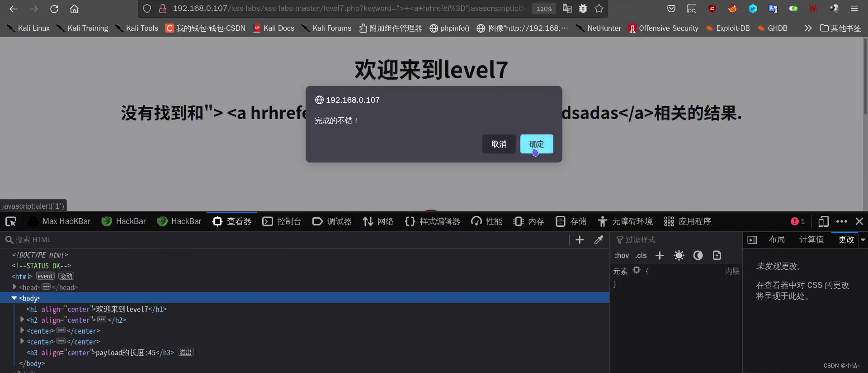
Task: Open the 其他书签 bookmarks folder
Action: point(840,28)
